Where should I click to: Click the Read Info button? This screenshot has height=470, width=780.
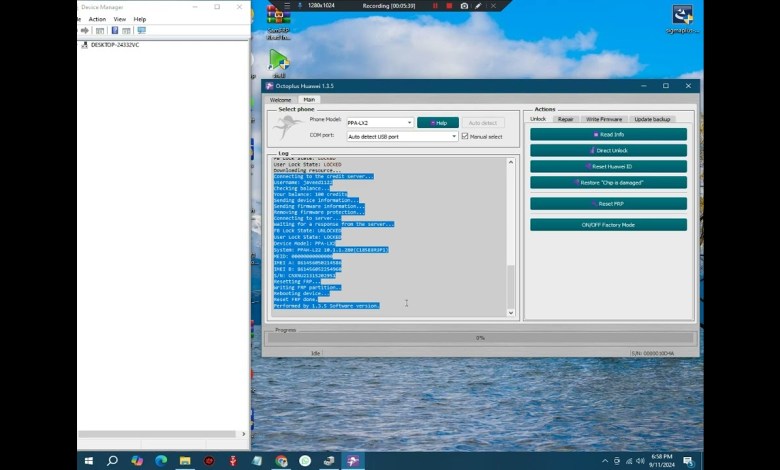click(608, 134)
